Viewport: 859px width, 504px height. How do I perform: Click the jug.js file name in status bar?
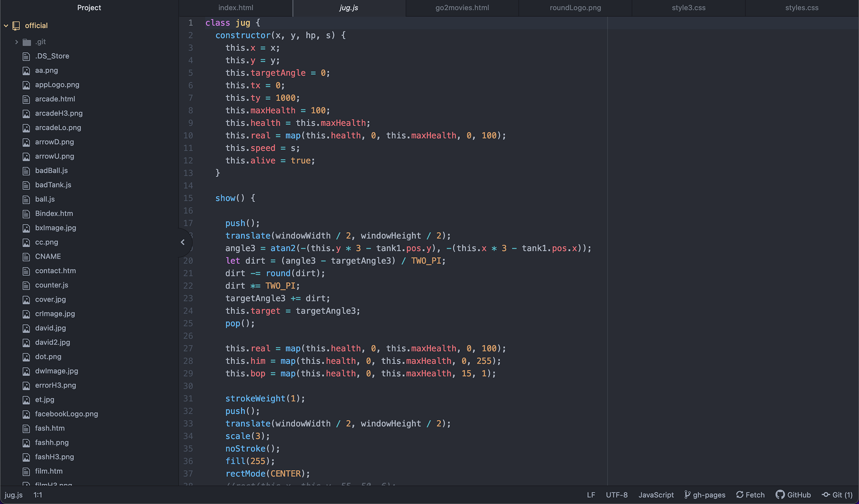[x=13, y=495]
